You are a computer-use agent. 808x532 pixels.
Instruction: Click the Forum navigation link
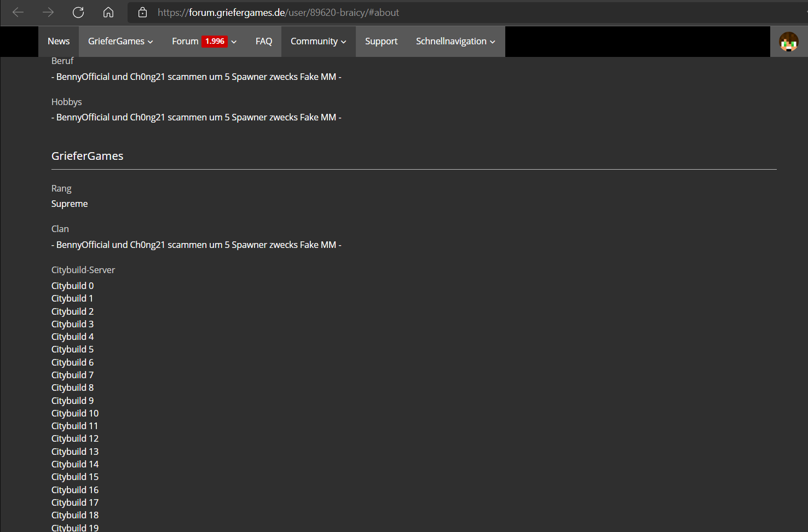point(185,42)
